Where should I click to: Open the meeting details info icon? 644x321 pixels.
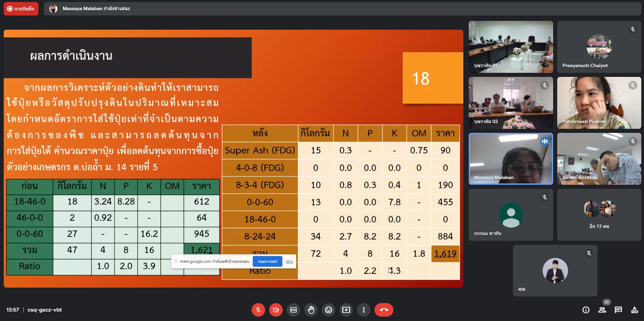tap(586, 310)
